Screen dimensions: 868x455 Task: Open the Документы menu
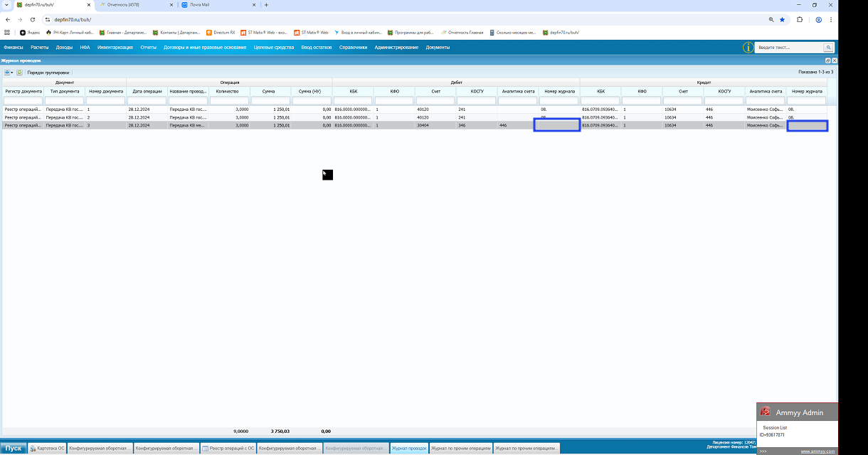click(x=438, y=48)
